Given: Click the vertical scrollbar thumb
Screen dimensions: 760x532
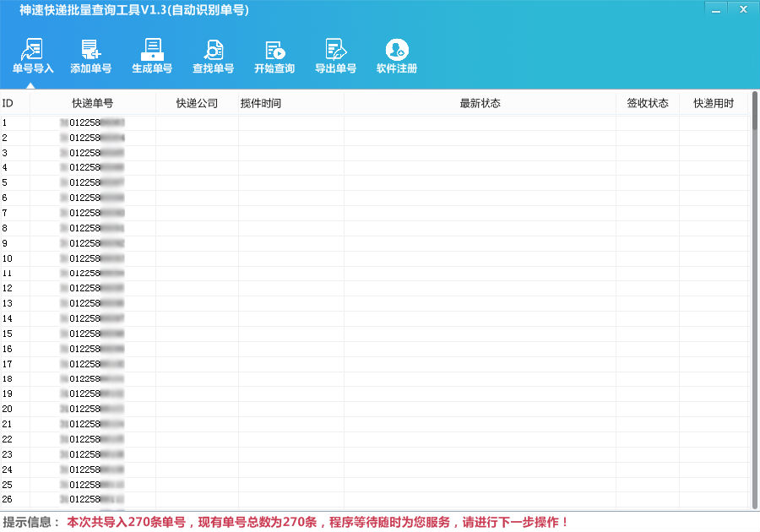Looking at the screenshot, I should tap(755, 111).
